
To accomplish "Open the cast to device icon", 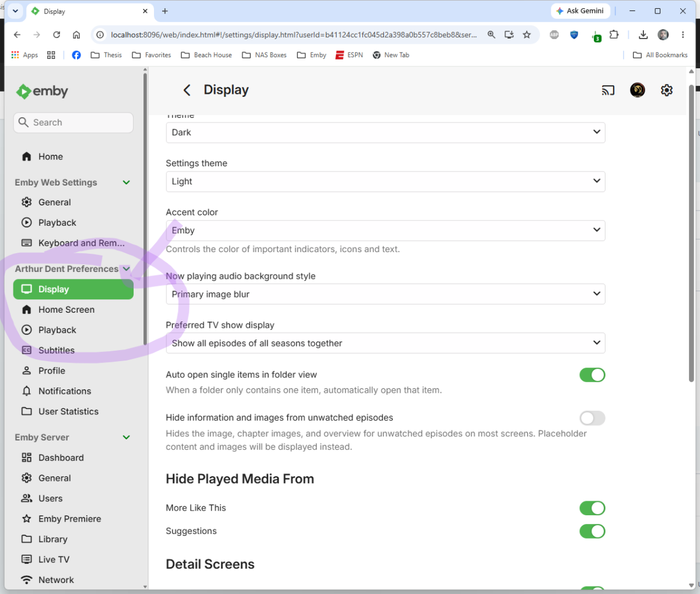I will [x=608, y=90].
